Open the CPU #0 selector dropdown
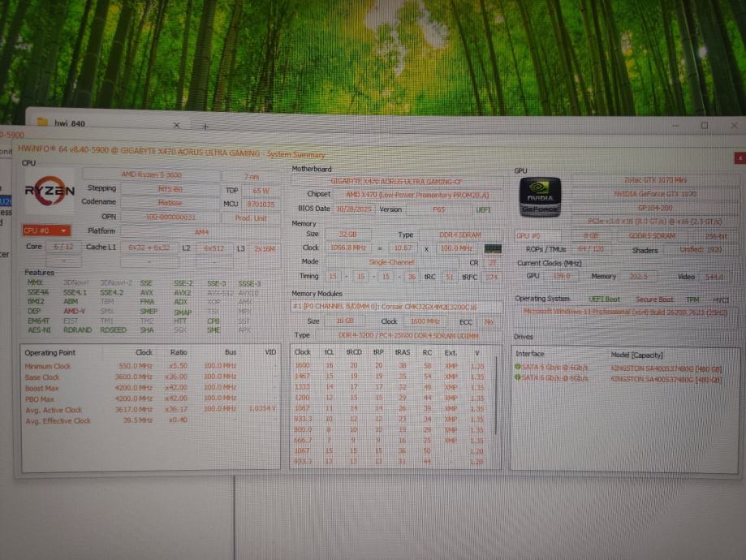The image size is (746, 560). pyautogui.click(x=46, y=230)
